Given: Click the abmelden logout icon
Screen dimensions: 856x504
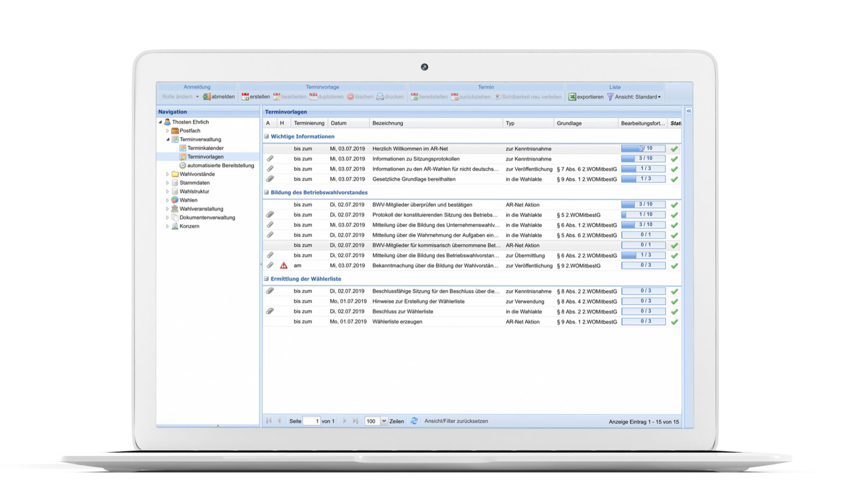Looking at the screenshot, I should [x=206, y=97].
